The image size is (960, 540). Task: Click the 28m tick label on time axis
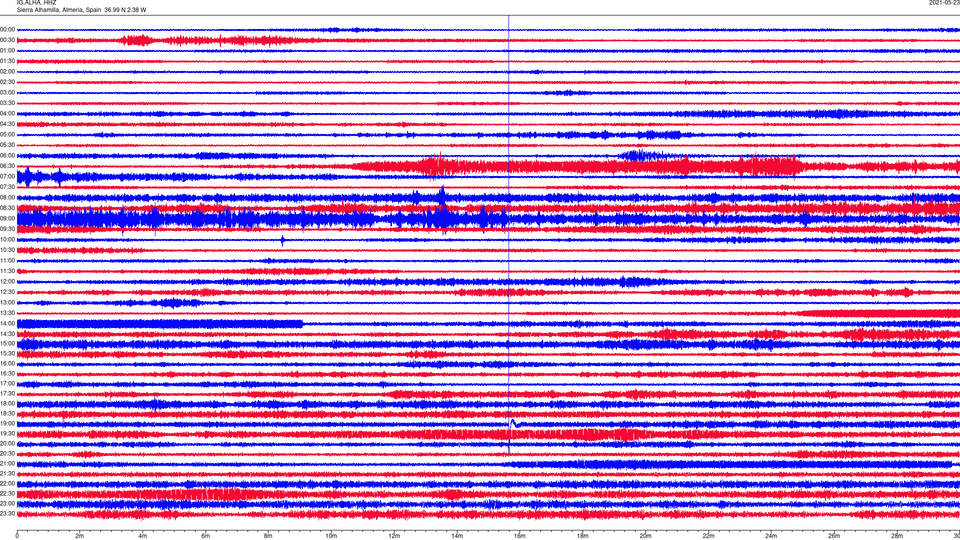click(x=897, y=536)
